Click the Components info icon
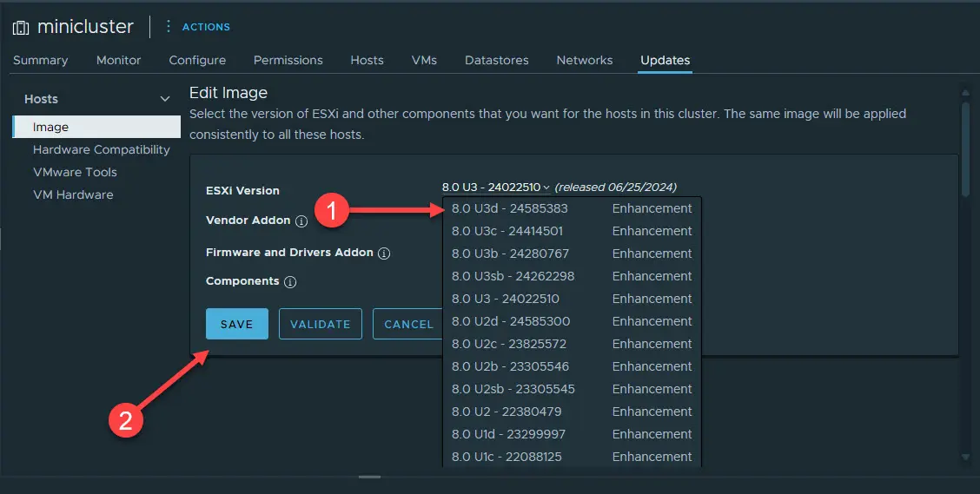Viewport: 980px width, 494px height. (x=290, y=281)
